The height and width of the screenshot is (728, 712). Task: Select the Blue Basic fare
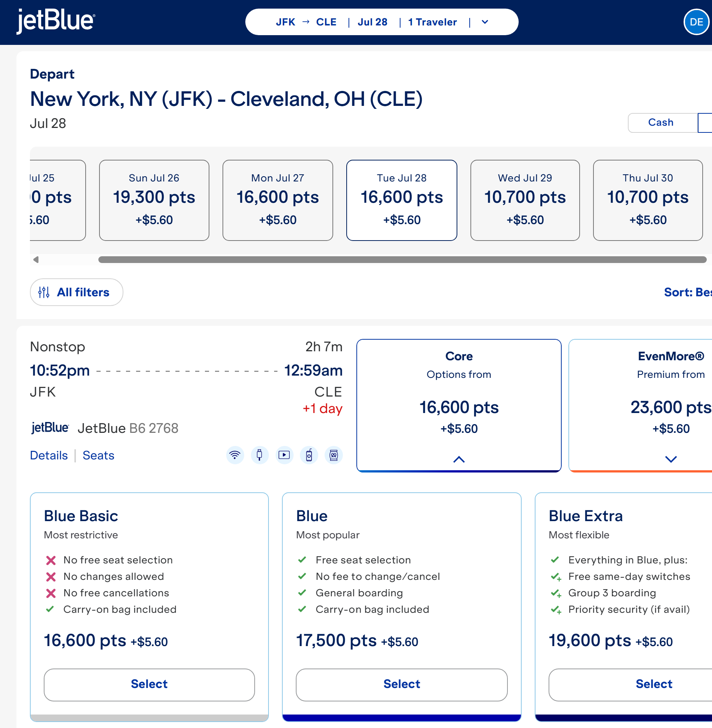[x=149, y=685]
